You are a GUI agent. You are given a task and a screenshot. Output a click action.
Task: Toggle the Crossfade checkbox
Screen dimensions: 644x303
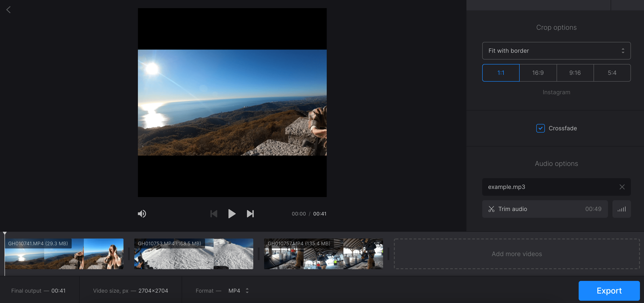[540, 128]
